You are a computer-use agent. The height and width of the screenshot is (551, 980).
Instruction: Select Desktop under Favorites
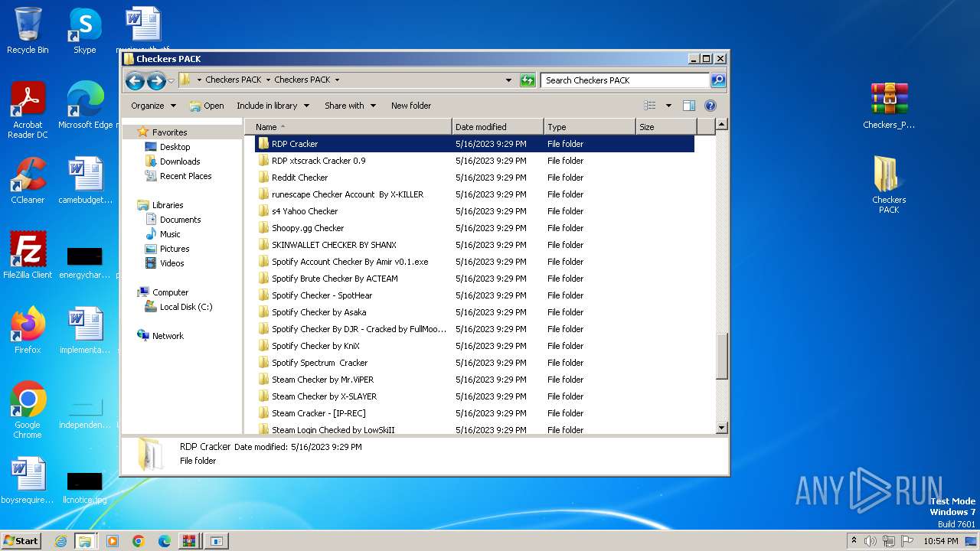click(175, 147)
